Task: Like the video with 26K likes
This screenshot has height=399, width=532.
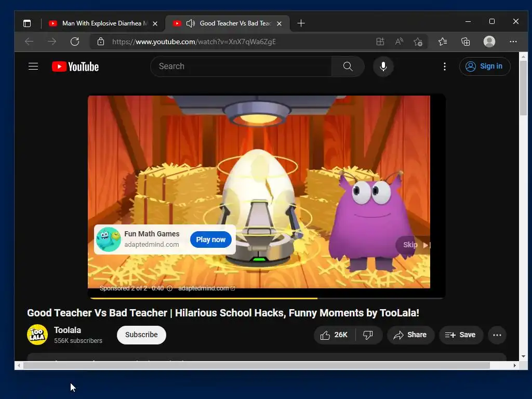Action: [x=335, y=335]
